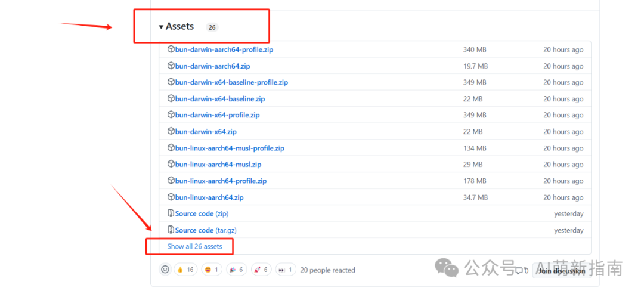
Task: Download bun-linux-aarch64.zip
Action: click(209, 197)
